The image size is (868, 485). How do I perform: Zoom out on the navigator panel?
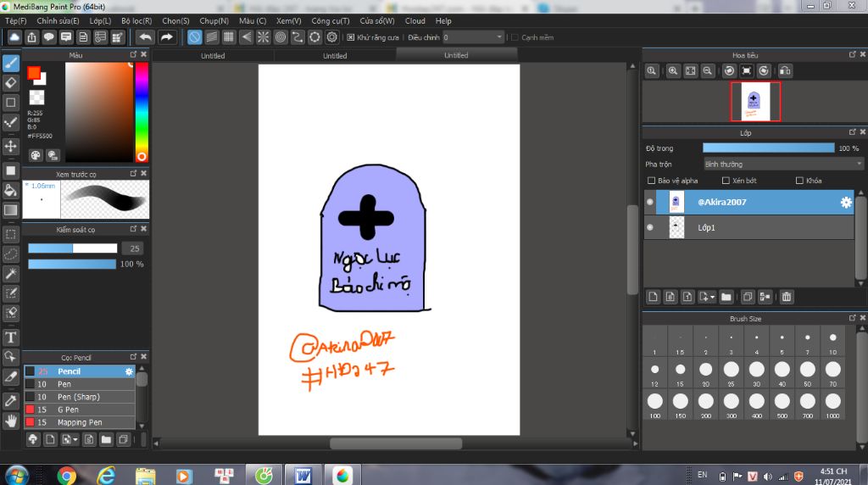708,71
